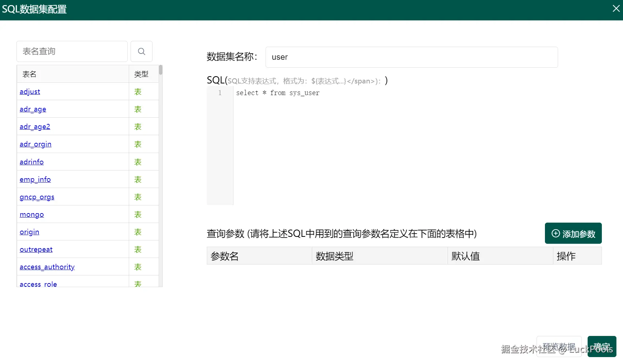Open the adrinfo table

(31, 161)
